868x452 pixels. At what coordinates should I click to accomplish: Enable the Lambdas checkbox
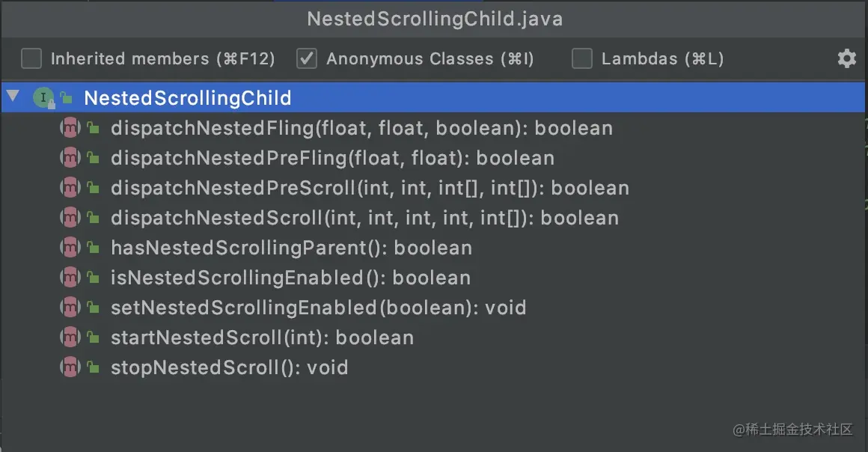(x=581, y=58)
